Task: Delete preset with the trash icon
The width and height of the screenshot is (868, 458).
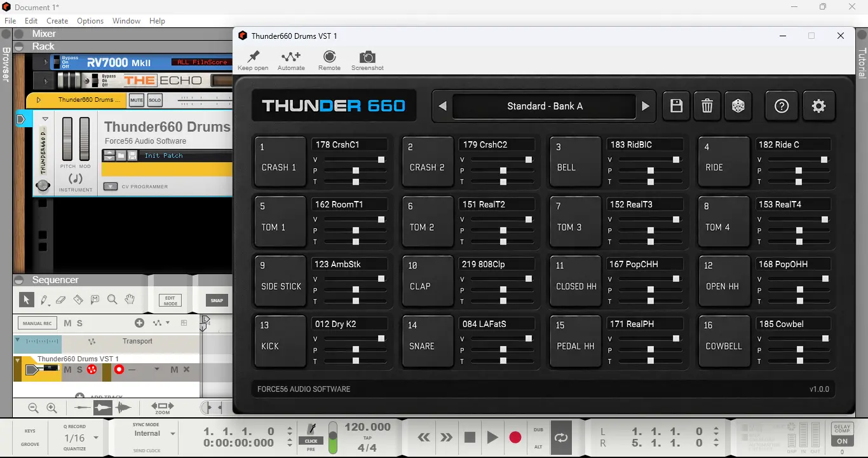Action: coord(707,106)
